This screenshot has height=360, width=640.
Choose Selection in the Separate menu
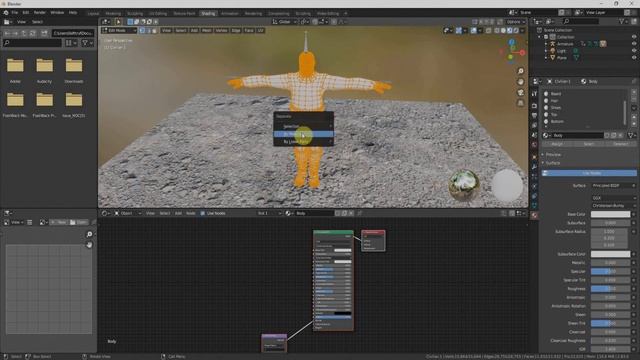tap(303, 127)
